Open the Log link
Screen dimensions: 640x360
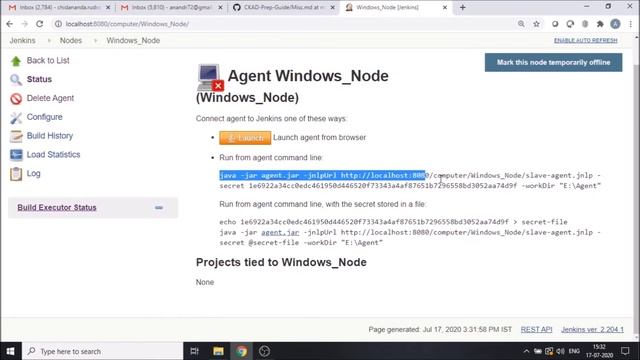click(33, 173)
